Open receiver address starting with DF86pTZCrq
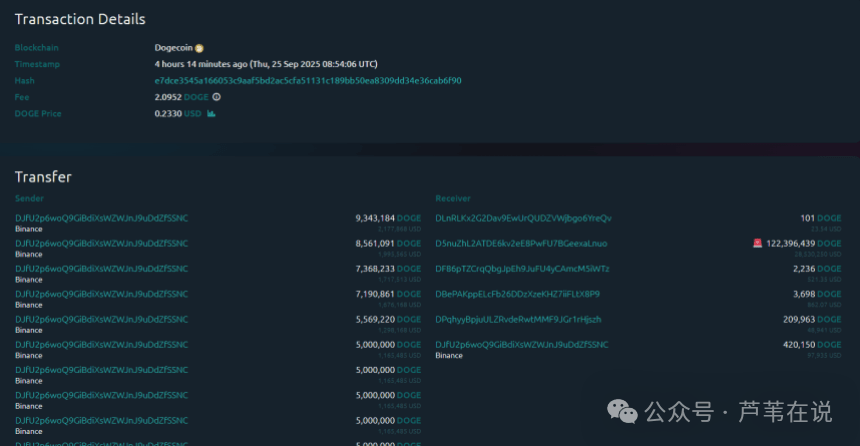This screenshot has height=446, width=860. (x=523, y=269)
